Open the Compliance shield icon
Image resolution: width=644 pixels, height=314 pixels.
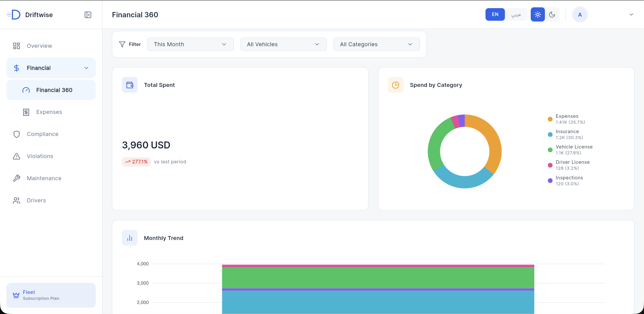point(16,134)
